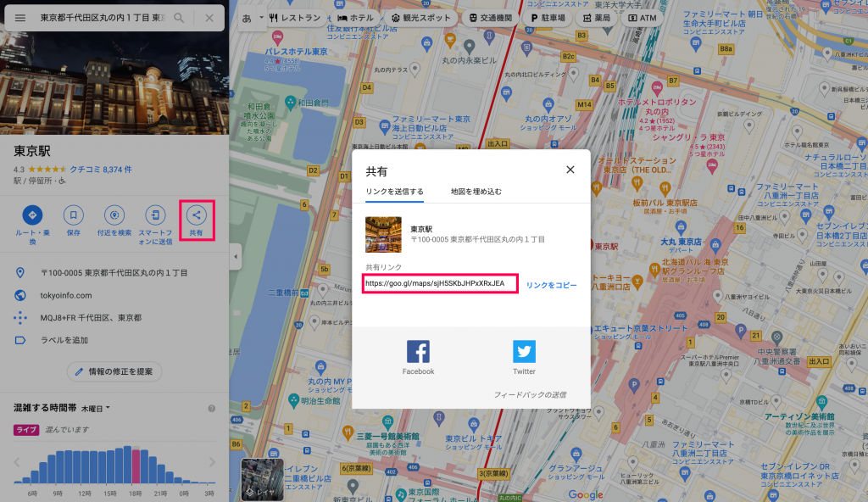This screenshot has width=868, height=502.
Task: Click the Tokyo Station header photo
Action: [x=114, y=83]
